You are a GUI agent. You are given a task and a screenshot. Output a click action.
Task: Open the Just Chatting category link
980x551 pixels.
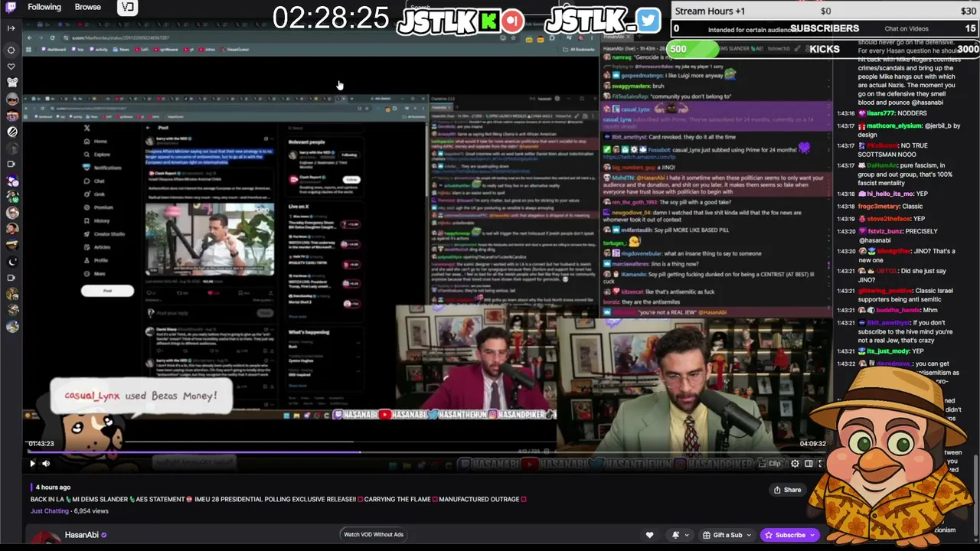click(50, 511)
